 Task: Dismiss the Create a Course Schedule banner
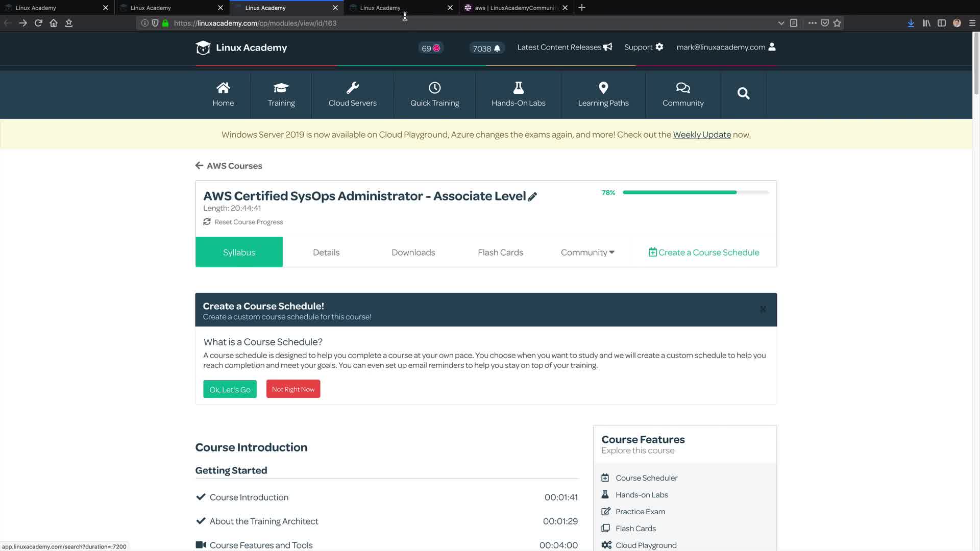[x=763, y=309]
